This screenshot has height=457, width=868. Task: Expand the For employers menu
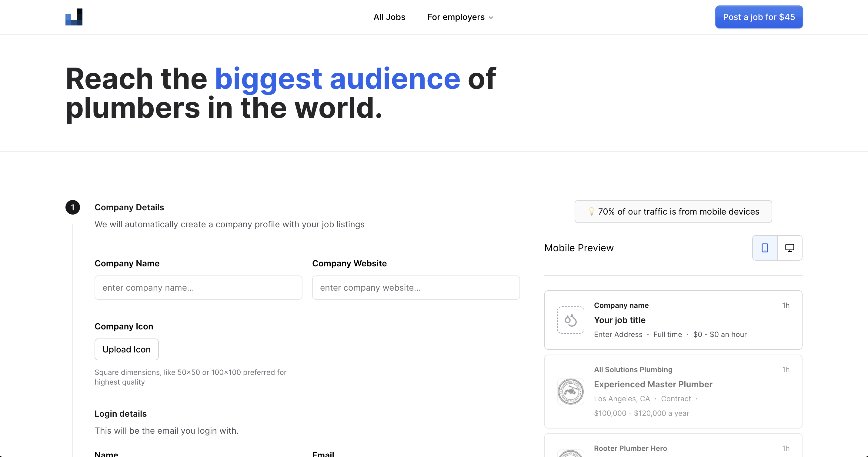(460, 17)
